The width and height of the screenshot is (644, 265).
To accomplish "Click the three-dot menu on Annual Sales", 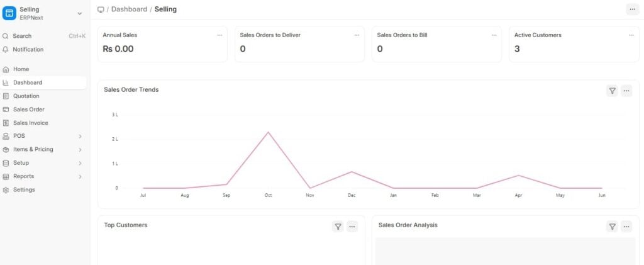I will click(x=219, y=35).
